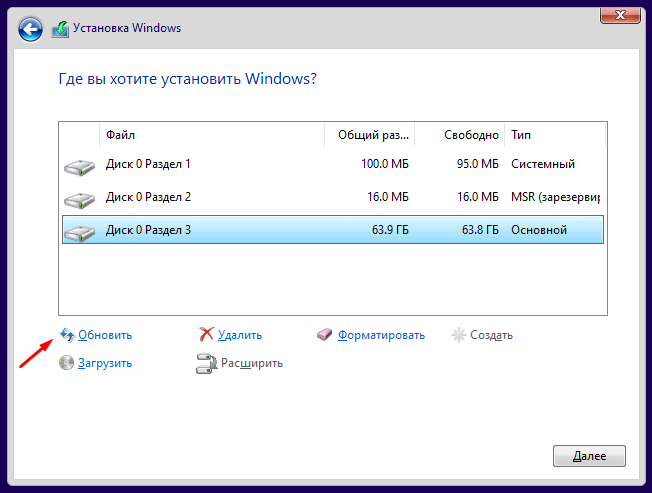This screenshot has height=493, width=652.
Task: Click the red X icon next to Удалить
Action: (206, 334)
